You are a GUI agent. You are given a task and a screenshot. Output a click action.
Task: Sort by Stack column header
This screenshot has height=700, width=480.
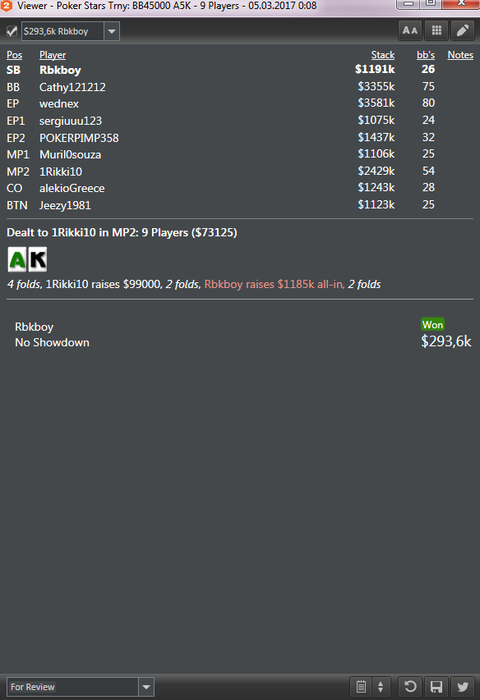pos(383,55)
